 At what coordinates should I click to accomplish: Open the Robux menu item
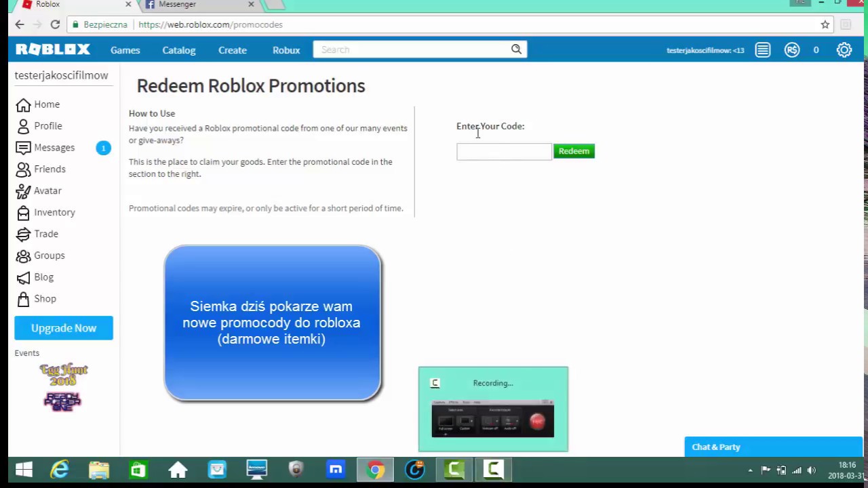click(x=286, y=50)
